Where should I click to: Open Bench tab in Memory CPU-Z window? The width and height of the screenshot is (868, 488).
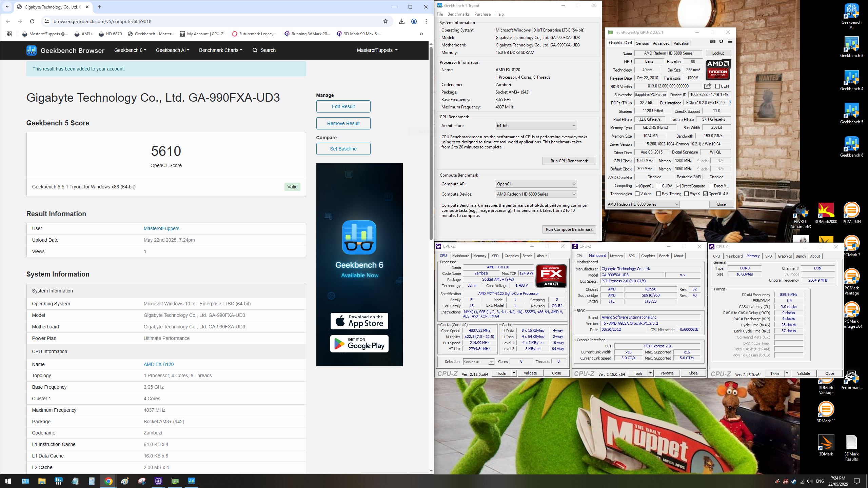pos(801,256)
